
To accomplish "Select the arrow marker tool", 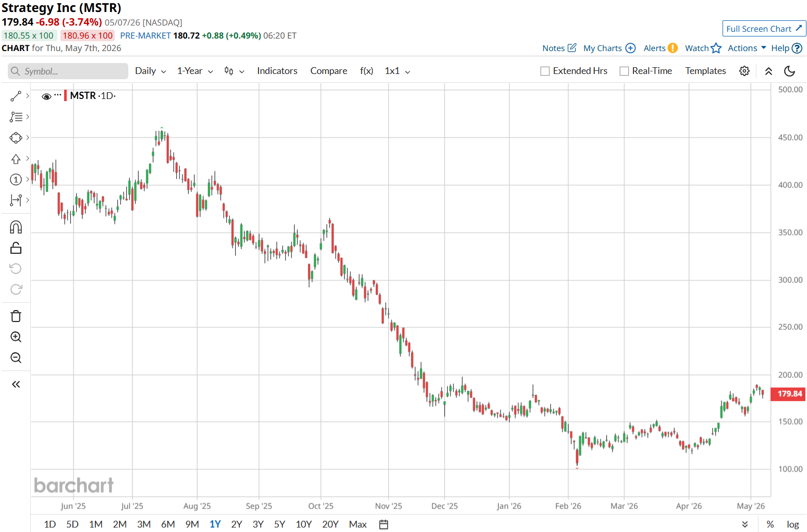I will [x=16, y=158].
